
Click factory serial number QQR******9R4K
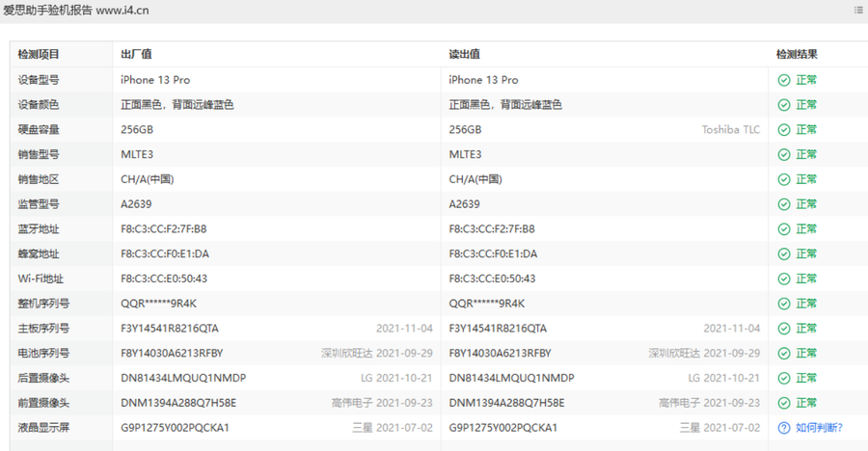coord(158,304)
